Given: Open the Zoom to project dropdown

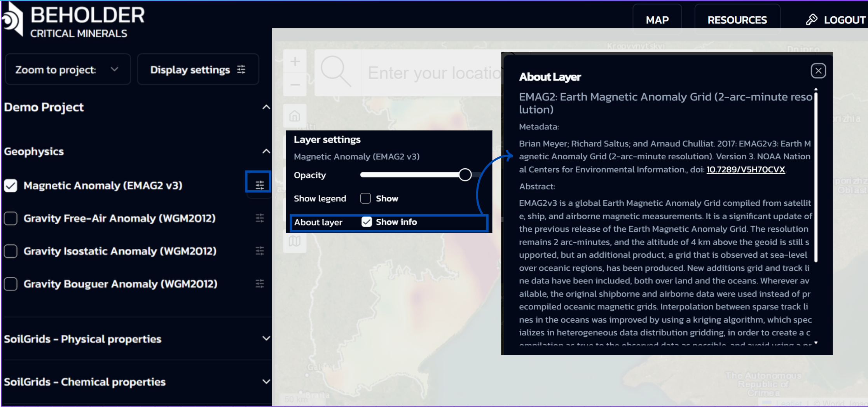Looking at the screenshot, I should 68,70.
